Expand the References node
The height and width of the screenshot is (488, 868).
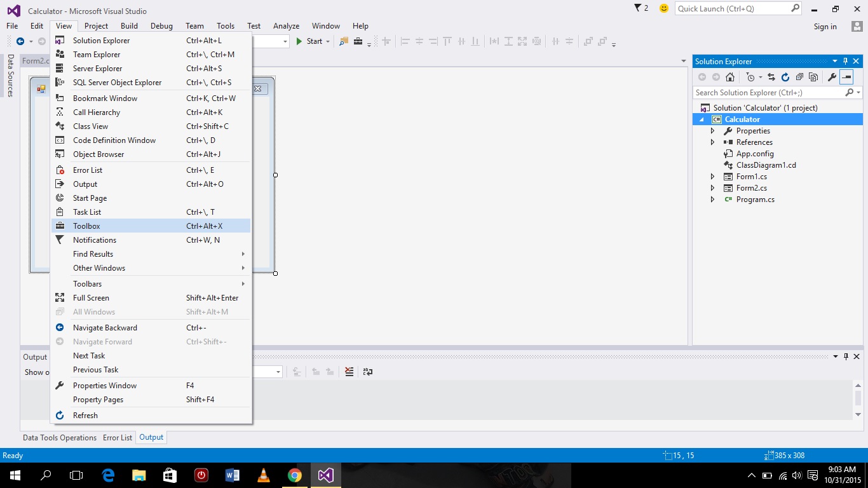tap(712, 142)
